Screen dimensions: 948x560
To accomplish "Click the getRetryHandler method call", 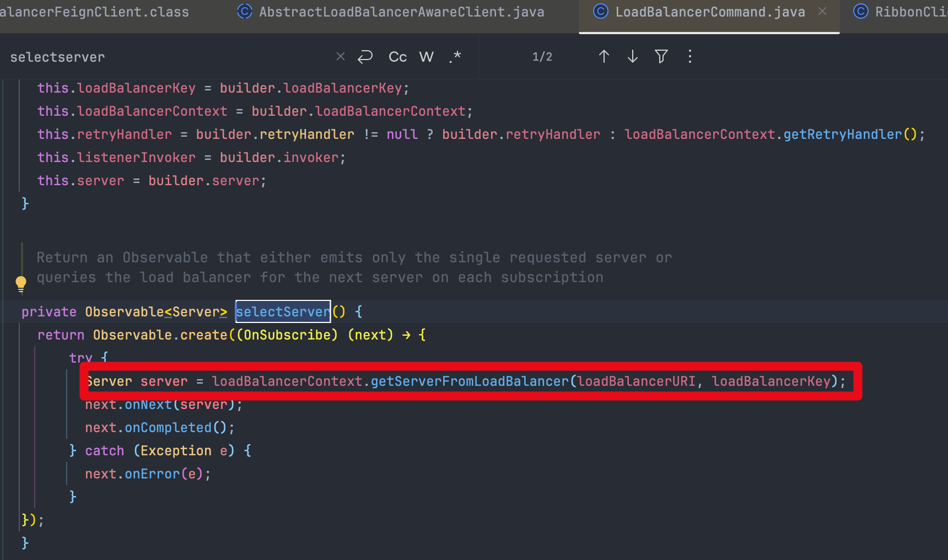I will click(843, 134).
